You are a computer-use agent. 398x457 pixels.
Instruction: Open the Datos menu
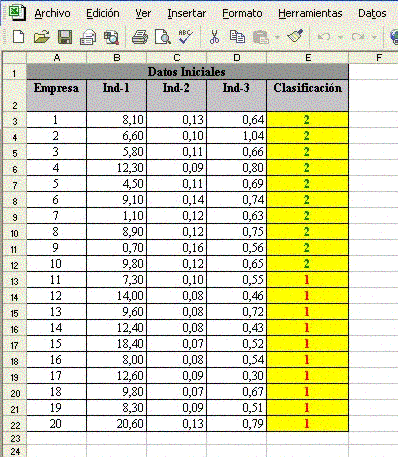pyautogui.click(x=372, y=13)
